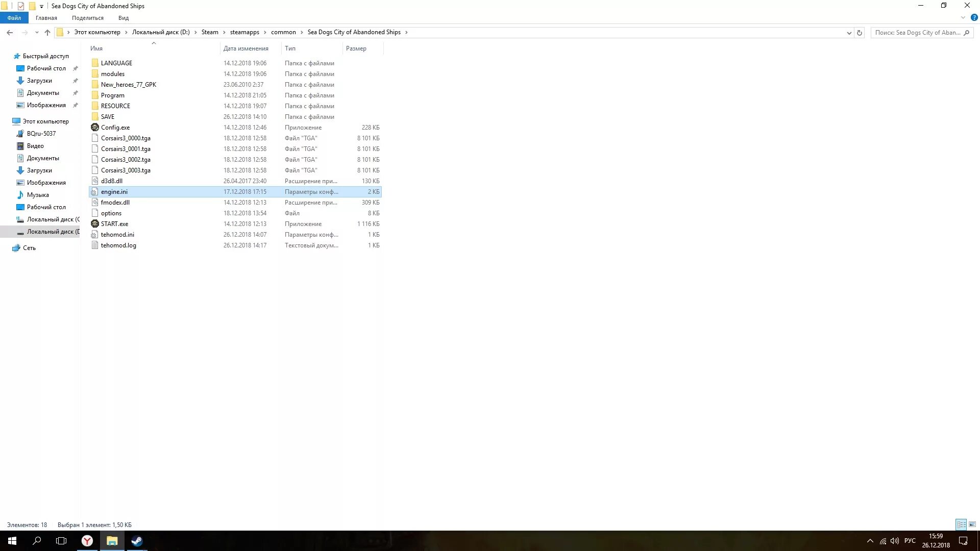Select the Corsairs3_0000.tga file
Screen dimensions: 980x551
[126, 138]
